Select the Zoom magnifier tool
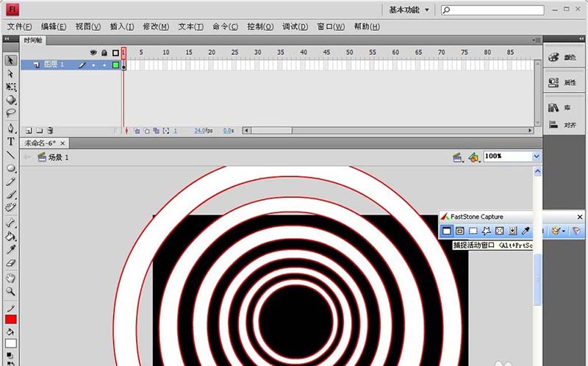This screenshot has width=588, height=366. click(x=10, y=291)
